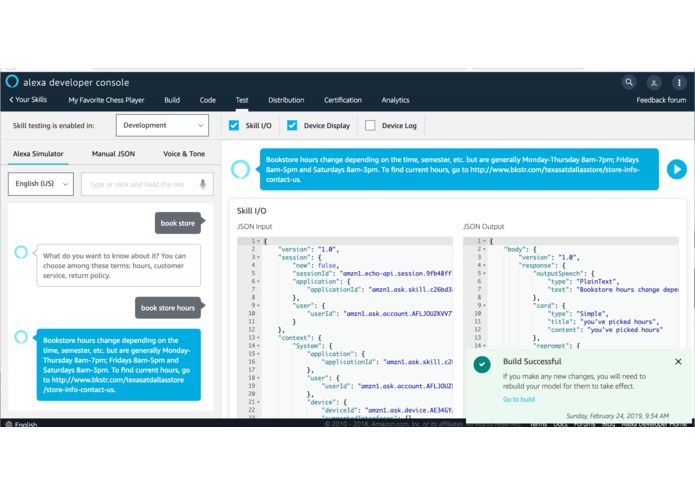The width and height of the screenshot is (695, 494).
Task: Switch to the Build tab
Action: 172,100
